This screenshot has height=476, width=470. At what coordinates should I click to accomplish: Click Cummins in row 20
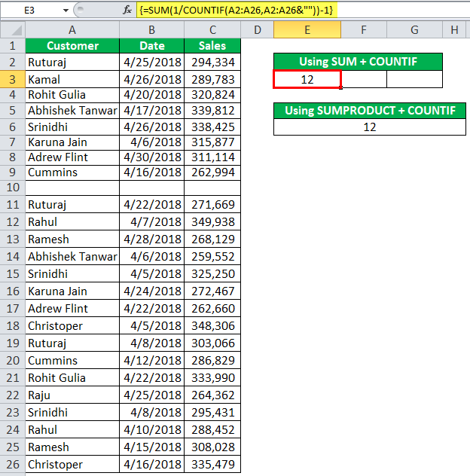coord(72,360)
